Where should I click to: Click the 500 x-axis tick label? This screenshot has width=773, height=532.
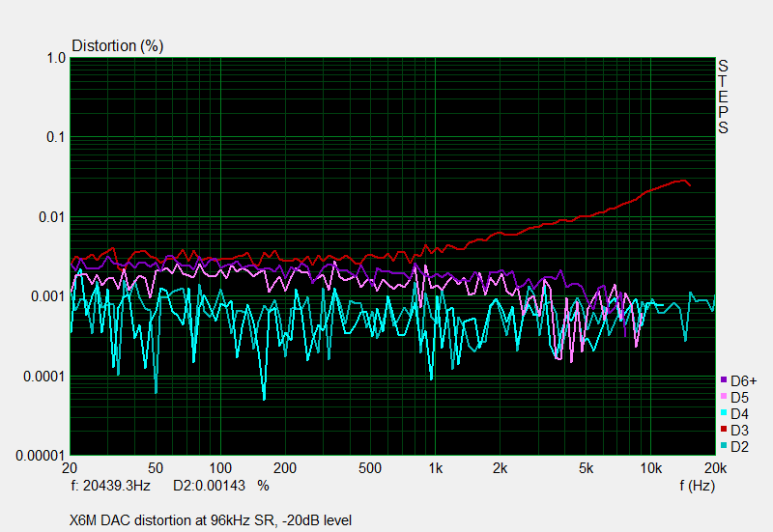tap(370, 468)
